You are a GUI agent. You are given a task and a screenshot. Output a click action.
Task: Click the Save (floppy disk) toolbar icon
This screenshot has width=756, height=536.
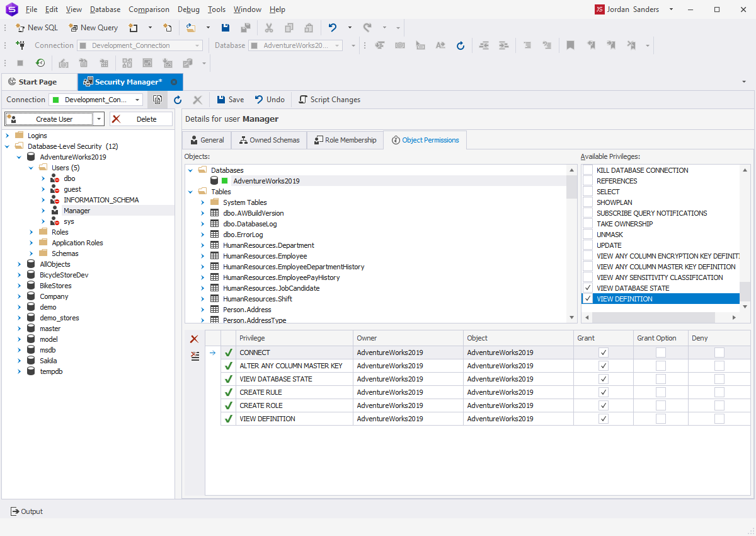tap(225, 28)
